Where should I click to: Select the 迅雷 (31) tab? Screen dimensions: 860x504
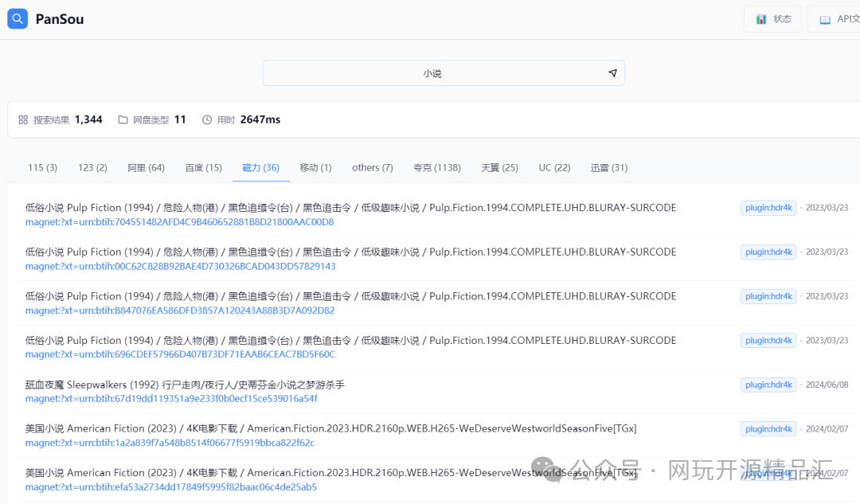point(608,167)
